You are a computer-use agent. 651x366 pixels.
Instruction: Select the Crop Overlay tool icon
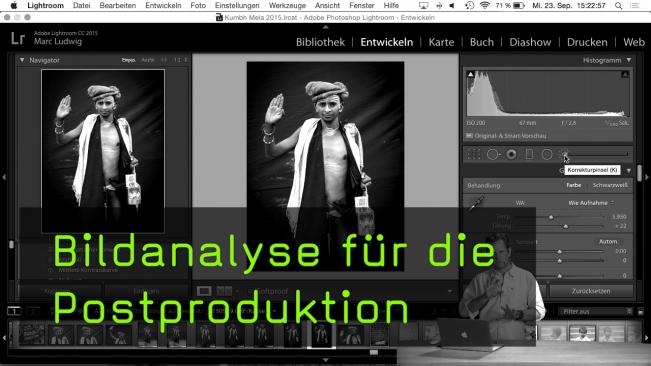point(474,154)
